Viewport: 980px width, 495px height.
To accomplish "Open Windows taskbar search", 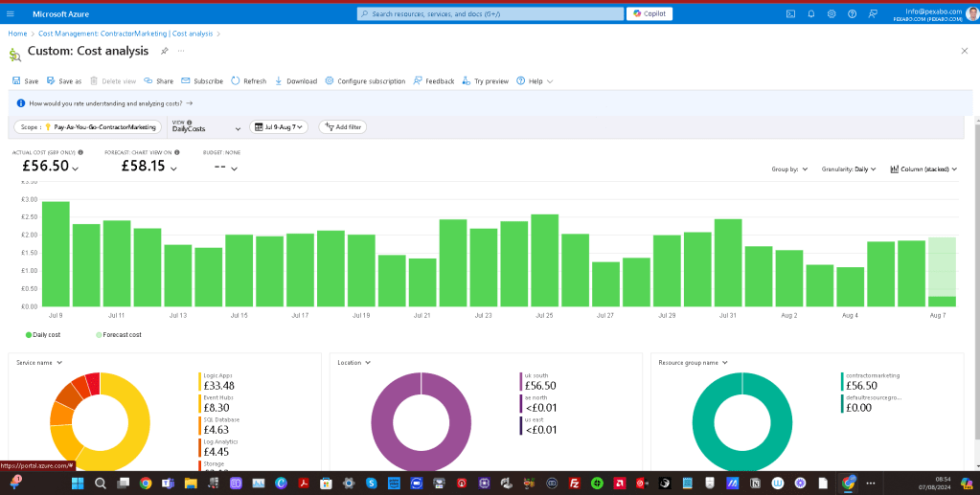I will 100,484.
